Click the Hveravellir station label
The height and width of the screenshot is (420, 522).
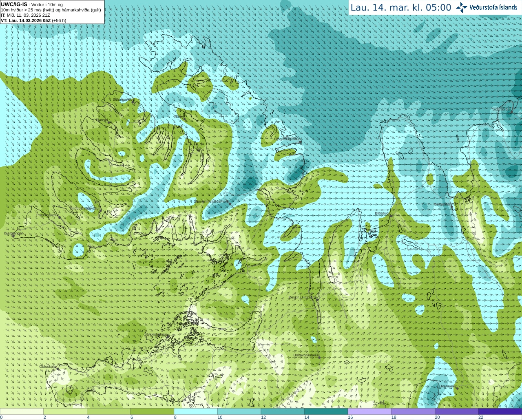coord(447,386)
